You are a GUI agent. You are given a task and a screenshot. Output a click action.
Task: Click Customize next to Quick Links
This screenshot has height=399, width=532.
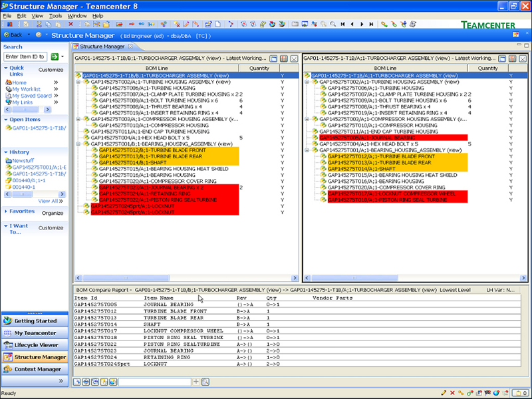point(51,70)
